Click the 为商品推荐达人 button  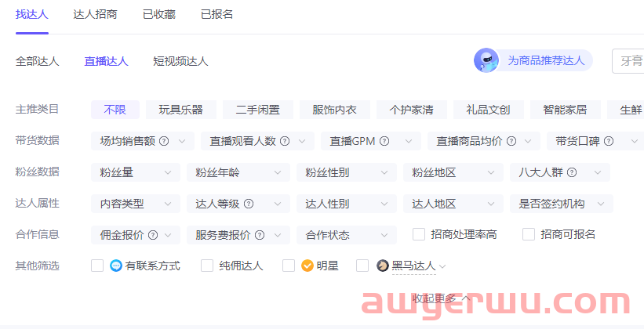coord(533,61)
